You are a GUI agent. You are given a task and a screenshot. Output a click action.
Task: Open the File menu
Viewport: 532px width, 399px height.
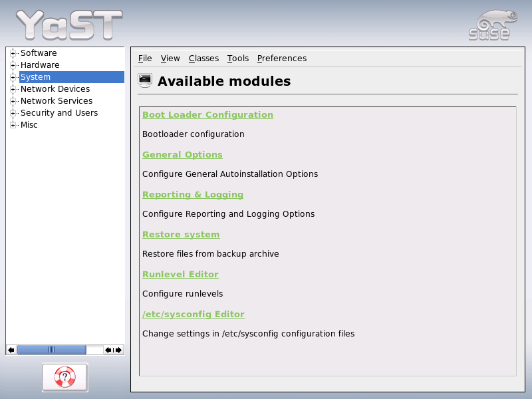[145, 59]
